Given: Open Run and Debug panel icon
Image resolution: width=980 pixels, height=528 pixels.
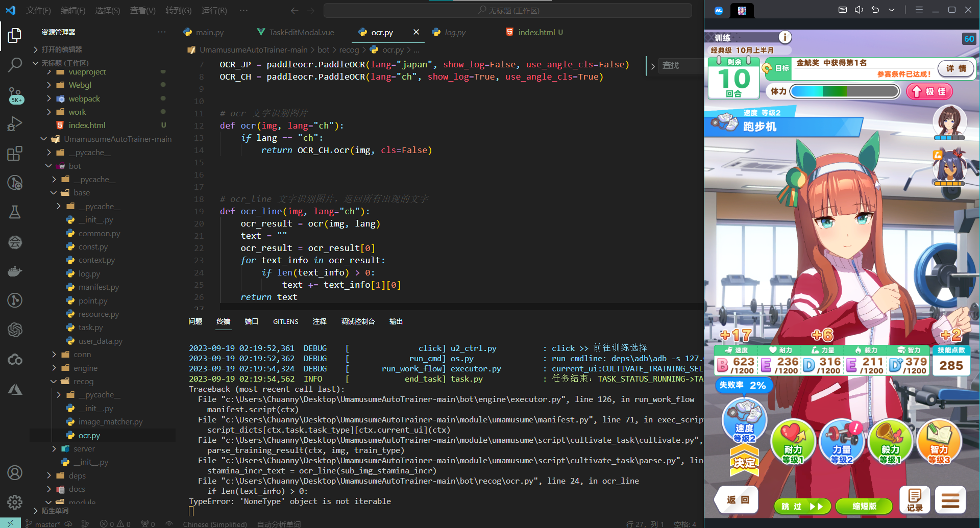Looking at the screenshot, I should (x=14, y=123).
